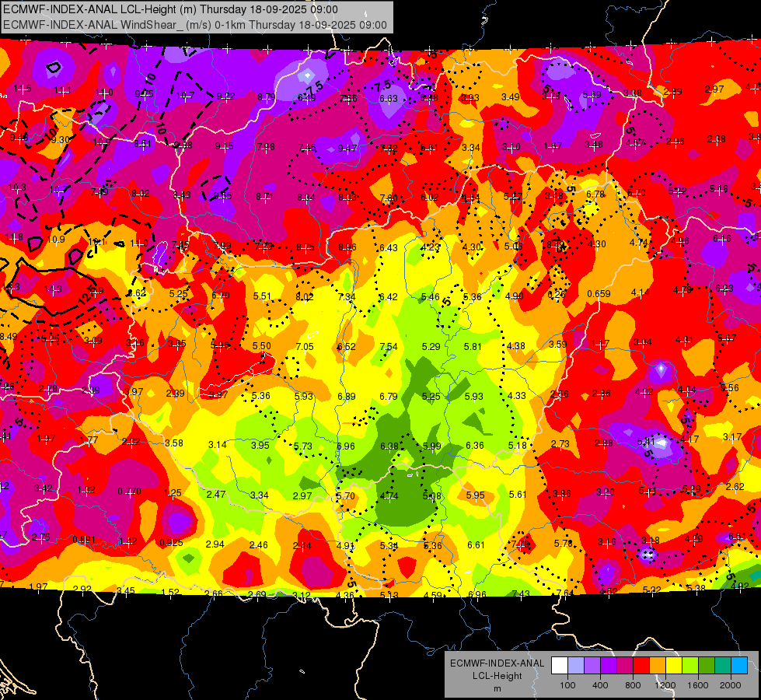This screenshot has width=761, height=700.
Task: Click the grid value 0.925
Action: pos(171,543)
